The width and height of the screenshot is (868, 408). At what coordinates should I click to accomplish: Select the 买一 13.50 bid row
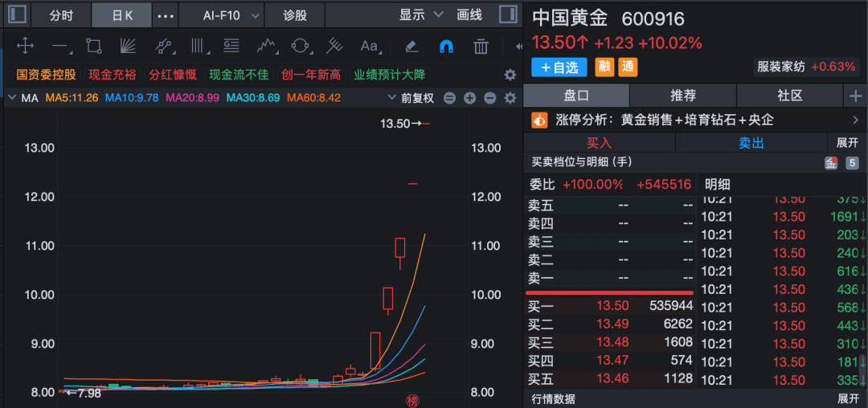pos(610,306)
